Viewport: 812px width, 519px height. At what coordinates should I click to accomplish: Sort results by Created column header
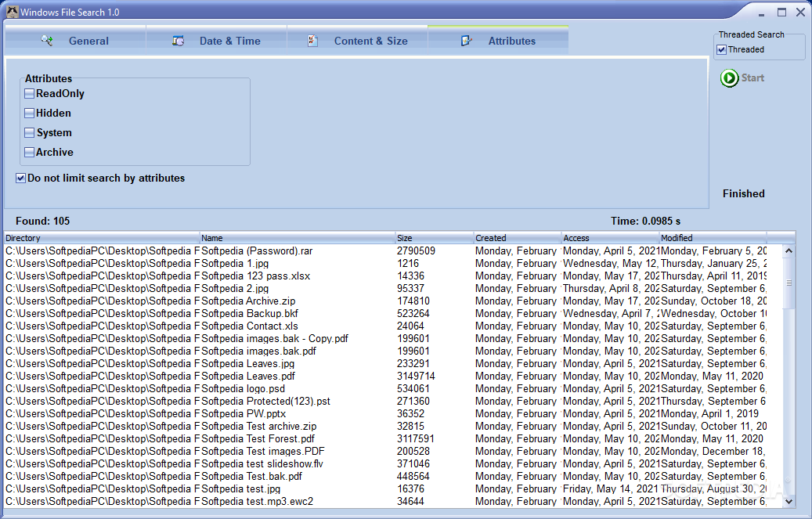[518, 238]
